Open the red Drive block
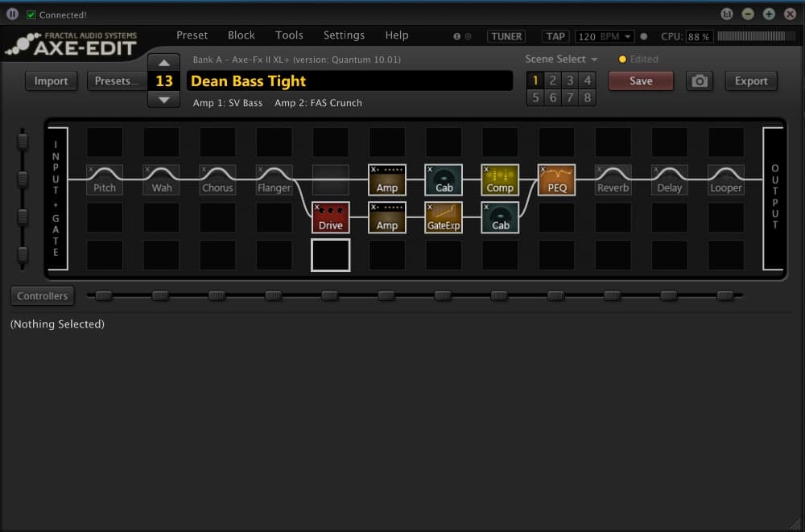This screenshot has height=532, width=805. 331,218
